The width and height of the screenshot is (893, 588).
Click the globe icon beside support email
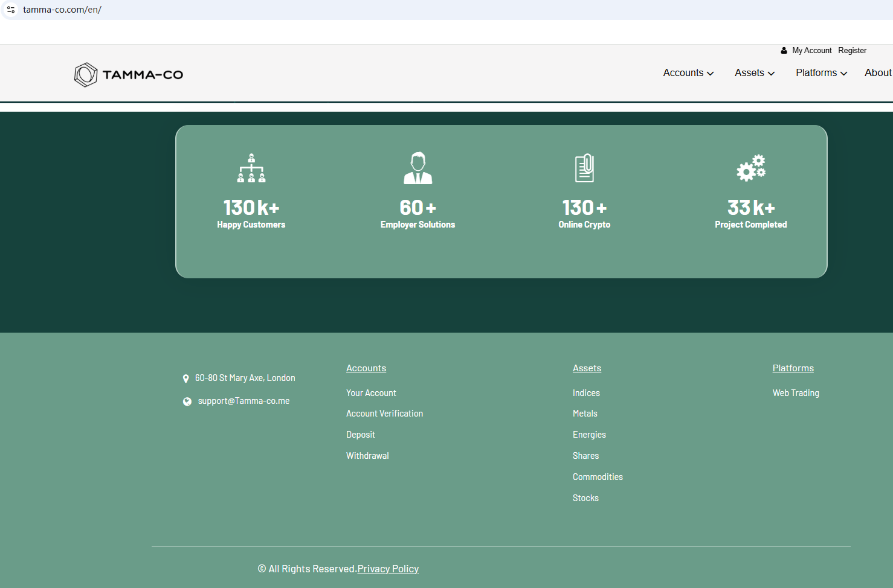coord(187,401)
